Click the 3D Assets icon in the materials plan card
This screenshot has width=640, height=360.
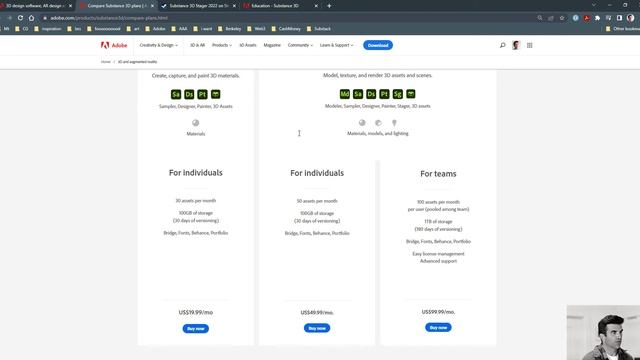tap(216, 94)
